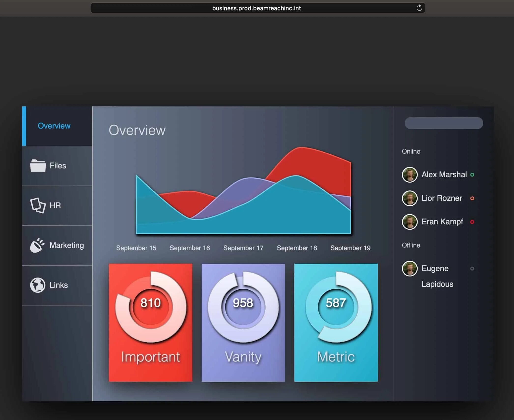Click Lior Rozner's profile picture

(410, 198)
